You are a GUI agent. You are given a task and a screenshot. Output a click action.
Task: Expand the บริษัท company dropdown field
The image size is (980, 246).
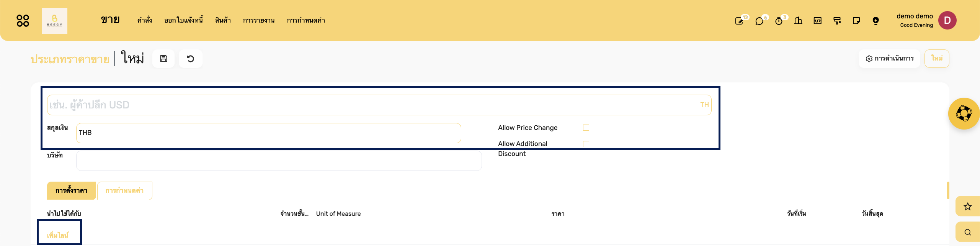pyautogui.click(x=279, y=161)
